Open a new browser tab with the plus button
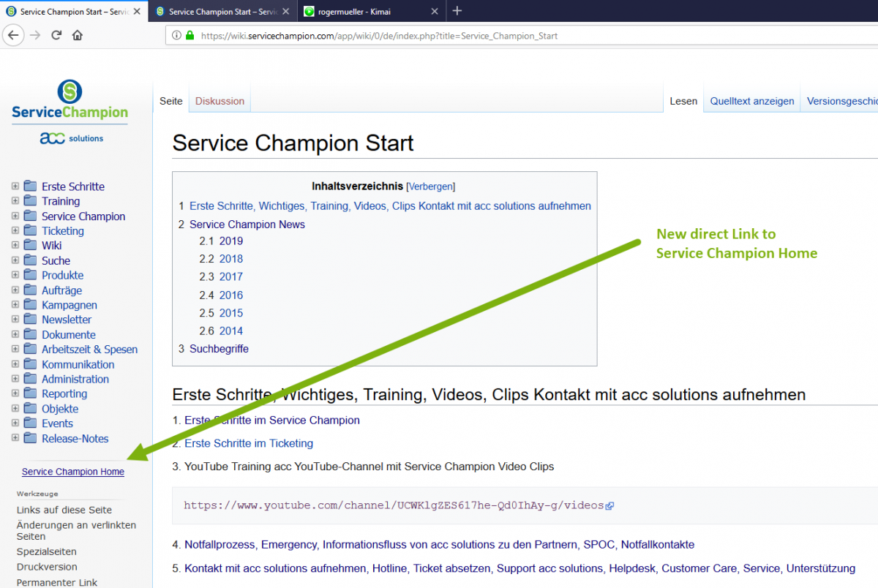The height and width of the screenshot is (588, 878). coord(457,11)
